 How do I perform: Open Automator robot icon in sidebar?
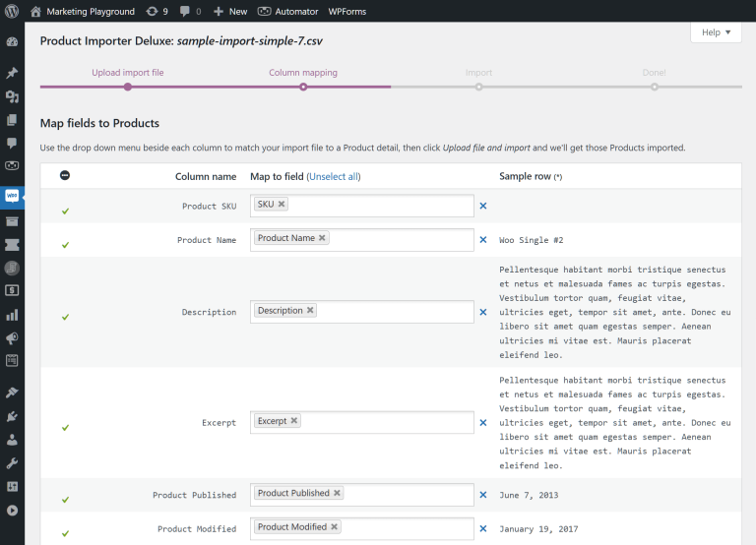12,165
